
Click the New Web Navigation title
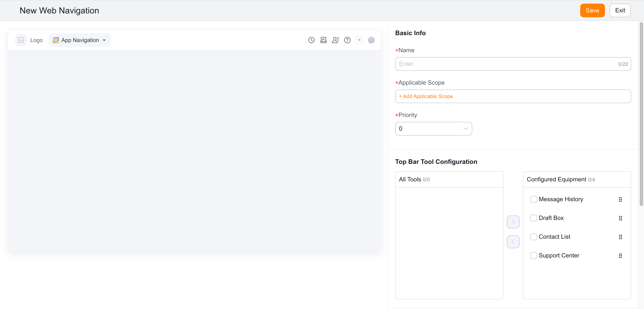click(x=59, y=10)
